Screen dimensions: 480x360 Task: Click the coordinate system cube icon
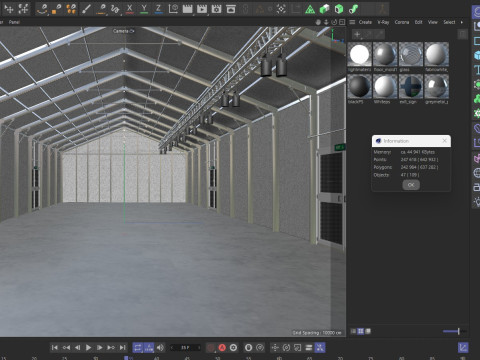pos(173,9)
